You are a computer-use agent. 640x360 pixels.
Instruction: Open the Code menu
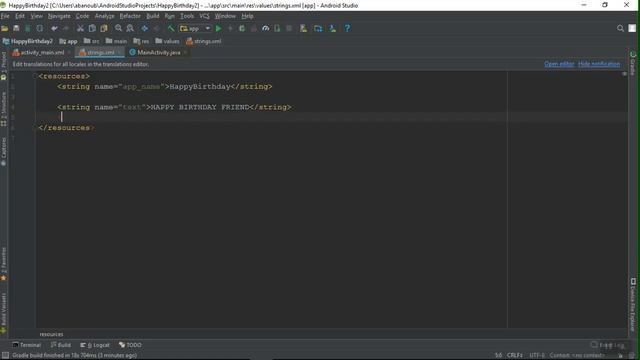point(82,16)
